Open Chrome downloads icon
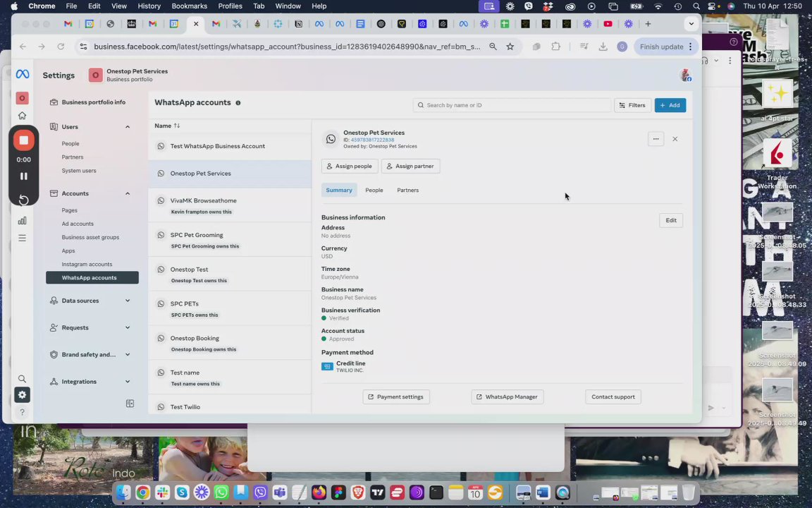Screen dimensions: 812x508 point(603,47)
